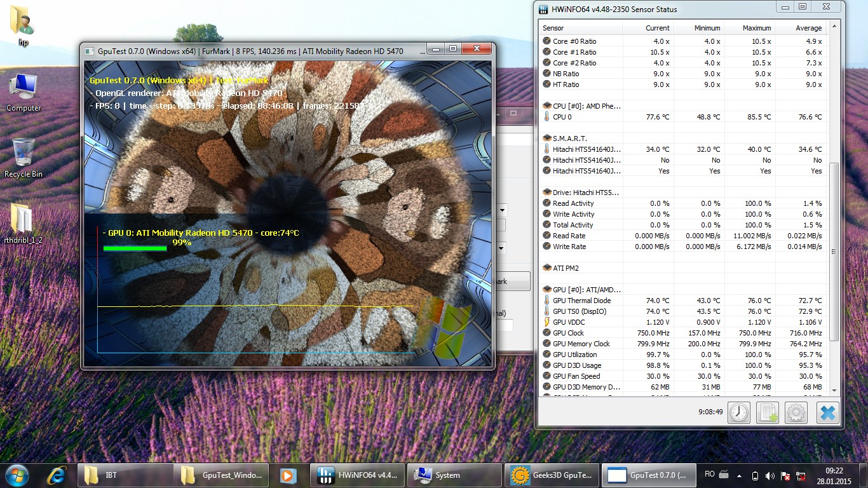The width and height of the screenshot is (868, 488).
Task: Click the round icon beside Read Activity
Action: point(546,203)
